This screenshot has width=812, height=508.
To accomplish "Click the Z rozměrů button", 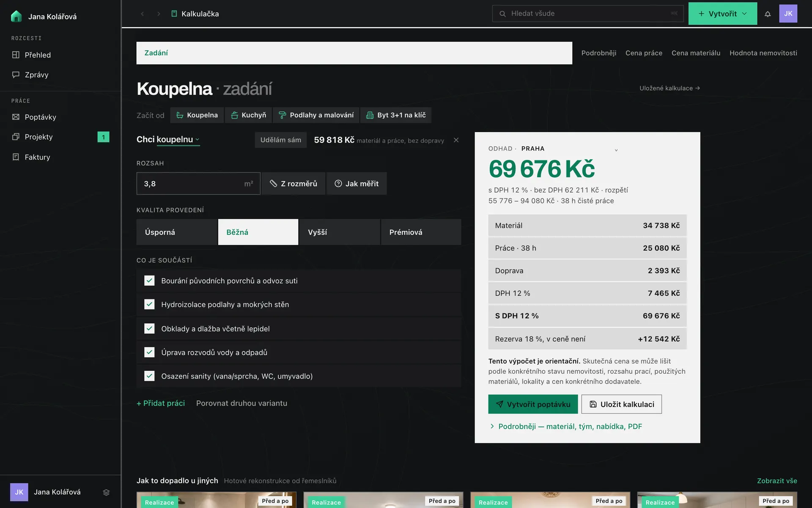I will coord(294,184).
